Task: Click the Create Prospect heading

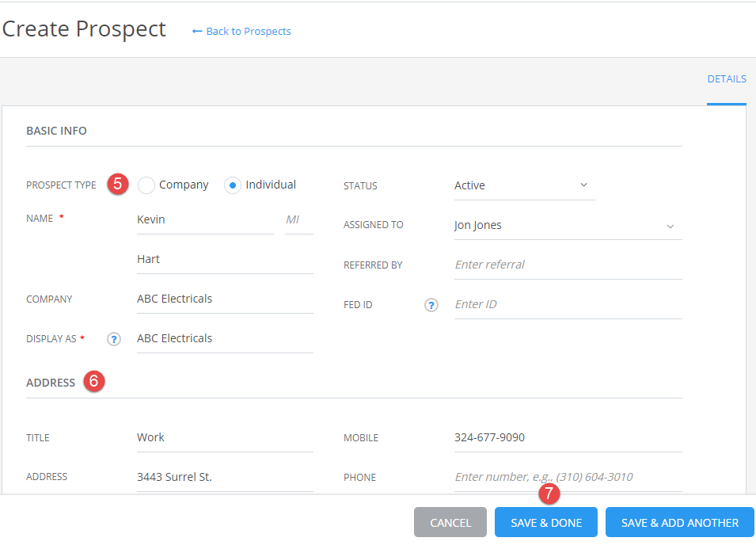Action: (x=84, y=29)
